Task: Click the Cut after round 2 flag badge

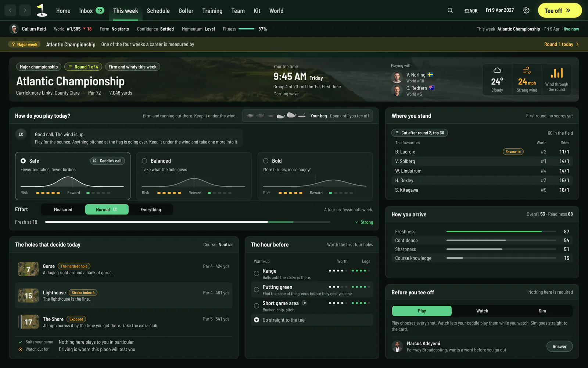Action: (x=420, y=133)
